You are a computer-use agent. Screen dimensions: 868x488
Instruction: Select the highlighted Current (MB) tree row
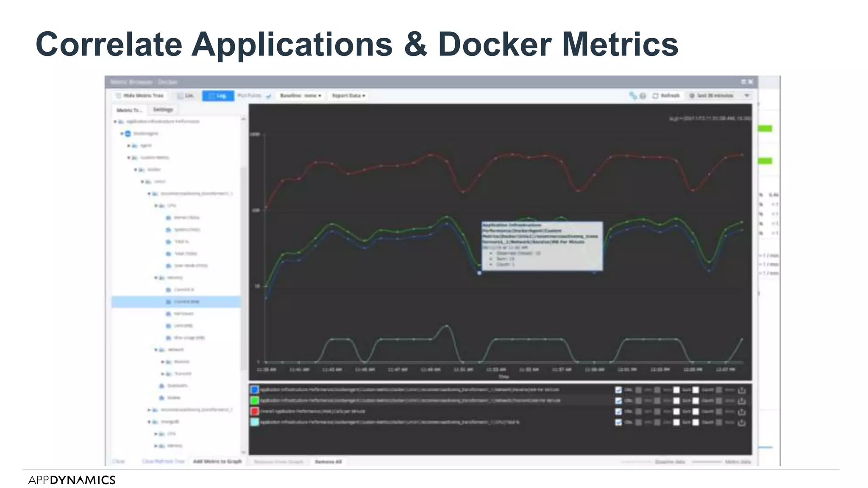[176, 302]
